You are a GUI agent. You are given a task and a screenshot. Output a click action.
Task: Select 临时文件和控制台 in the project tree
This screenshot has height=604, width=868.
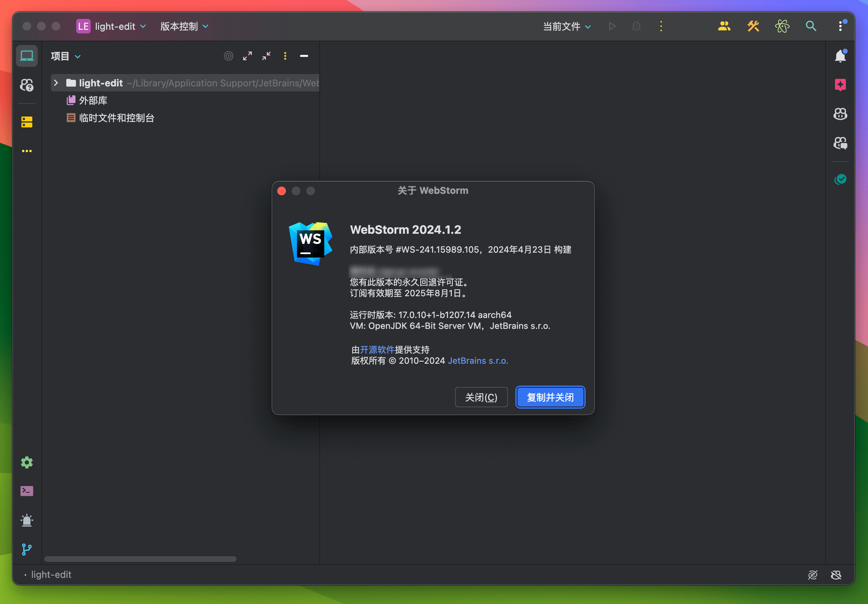point(115,118)
